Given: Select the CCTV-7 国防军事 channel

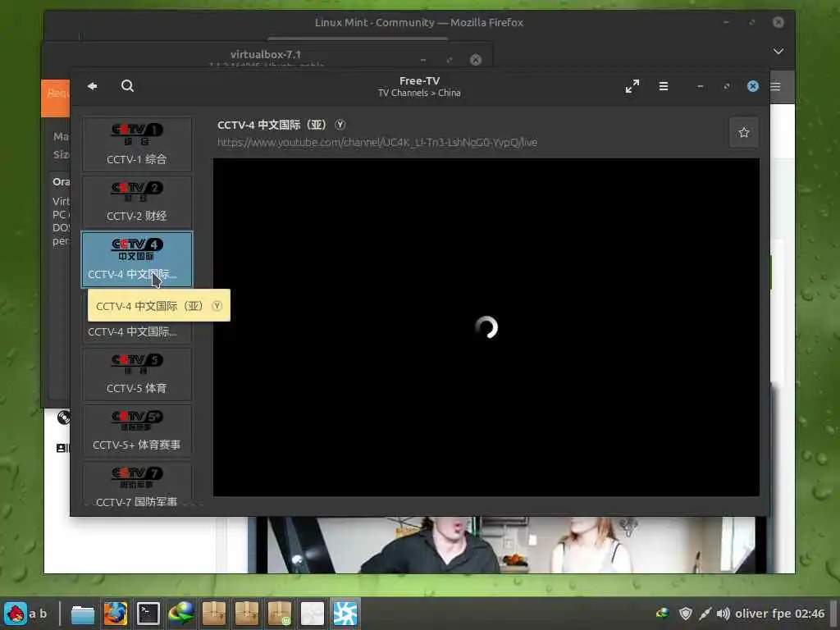Looking at the screenshot, I should [137, 485].
